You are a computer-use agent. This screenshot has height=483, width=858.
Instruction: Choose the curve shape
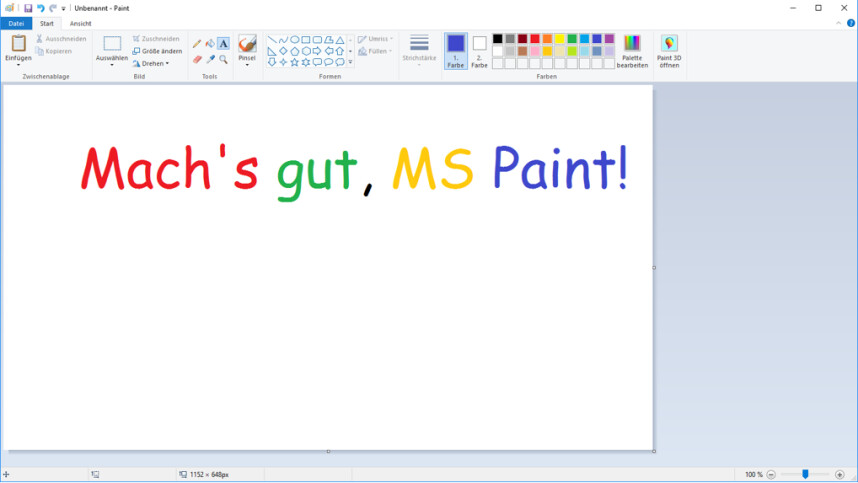point(283,39)
